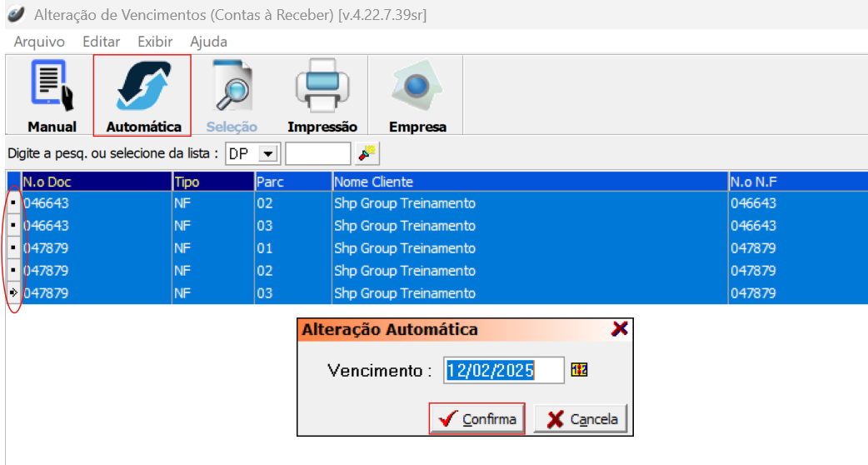Open Impressão printer icon
The height and width of the screenshot is (465, 868).
(322, 87)
